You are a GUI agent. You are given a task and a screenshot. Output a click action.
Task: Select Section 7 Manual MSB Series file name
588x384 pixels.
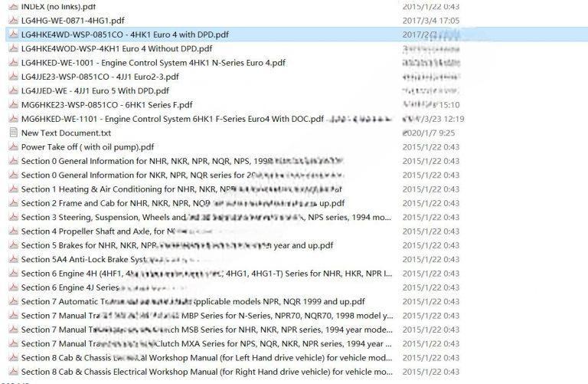pyautogui.click(x=207, y=330)
